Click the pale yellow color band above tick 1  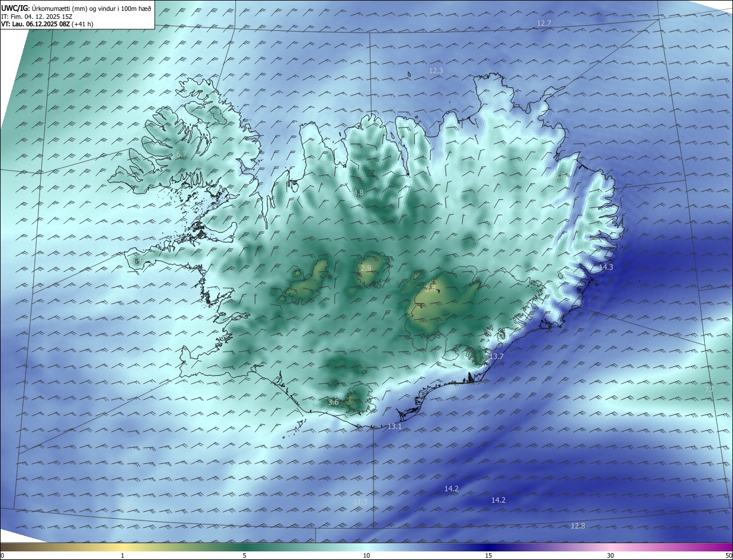[123, 547]
